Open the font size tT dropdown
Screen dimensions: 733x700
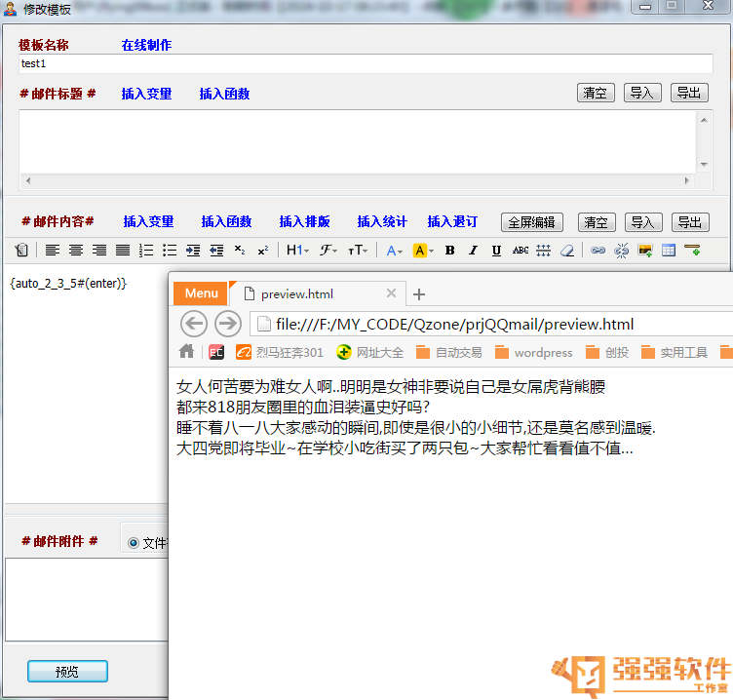point(358,251)
